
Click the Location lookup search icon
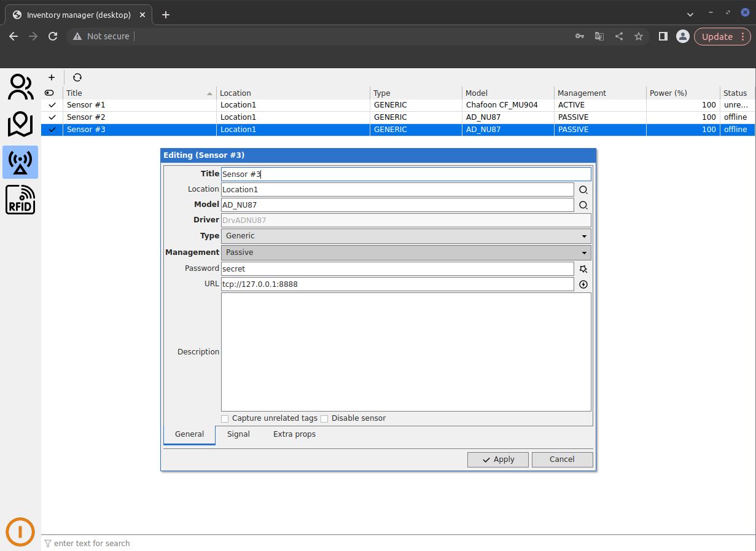pos(583,190)
